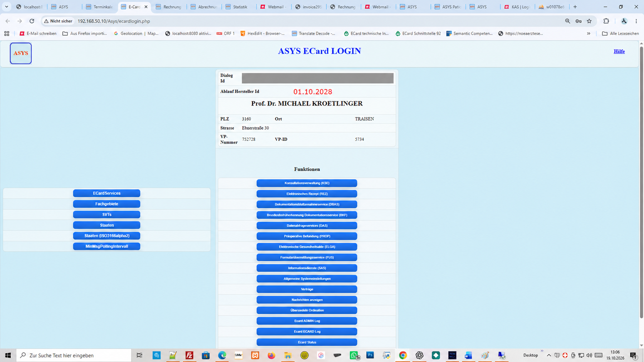Open Konsultationsverwaltung (KSE)
Image resolution: width=644 pixels, height=362 pixels.
307,183
